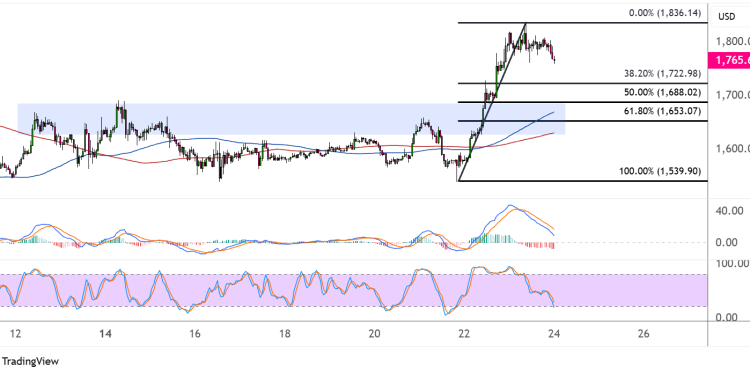Click the TradingView logo link

tap(30, 362)
